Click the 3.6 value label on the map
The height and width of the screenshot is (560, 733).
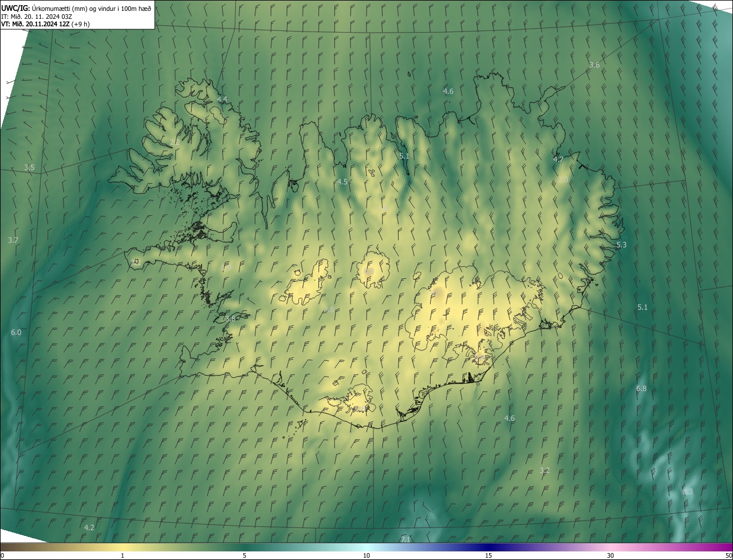tap(594, 65)
